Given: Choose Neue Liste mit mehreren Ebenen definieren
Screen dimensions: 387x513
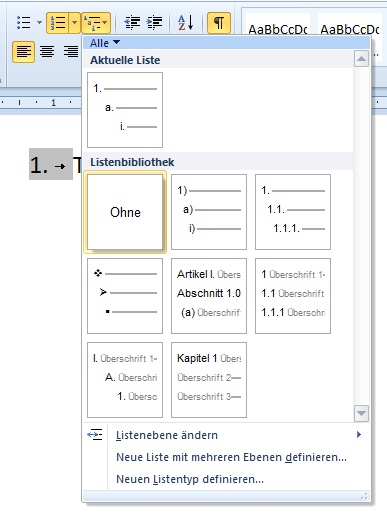Looking at the screenshot, I should point(231,457).
